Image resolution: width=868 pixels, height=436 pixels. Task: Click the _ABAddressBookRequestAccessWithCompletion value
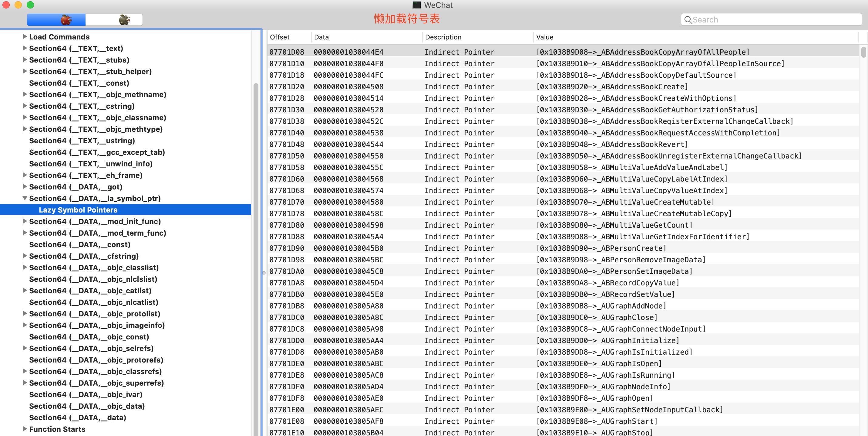(x=658, y=133)
